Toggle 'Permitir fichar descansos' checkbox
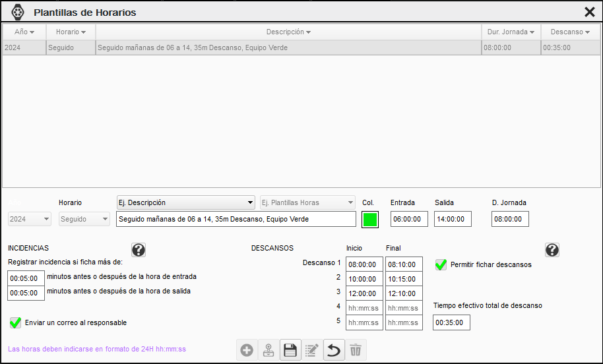 pyautogui.click(x=441, y=264)
